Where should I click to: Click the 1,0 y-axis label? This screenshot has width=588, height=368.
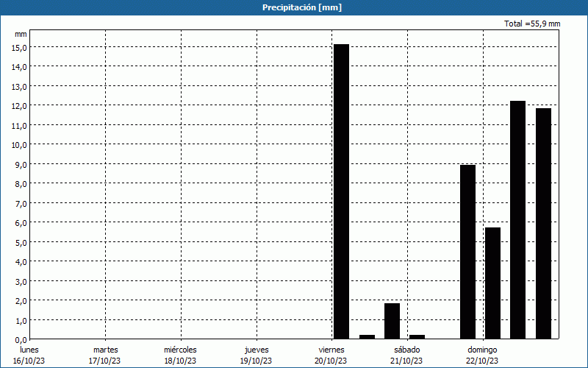coord(21,321)
